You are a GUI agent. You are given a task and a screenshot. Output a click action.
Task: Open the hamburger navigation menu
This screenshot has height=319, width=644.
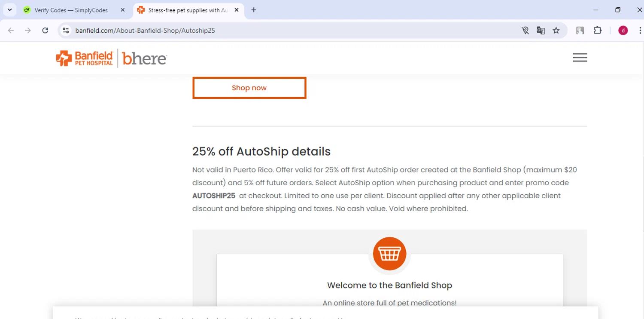tap(580, 58)
